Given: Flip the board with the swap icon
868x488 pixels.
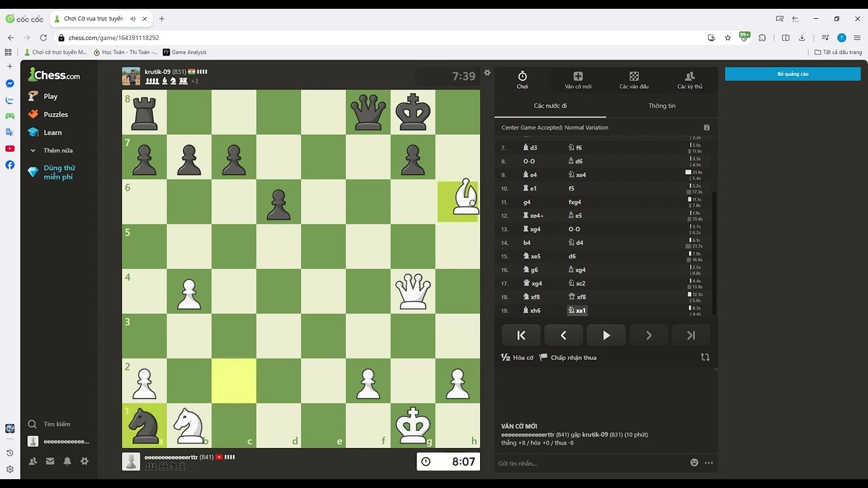Looking at the screenshot, I should (705, 357).
